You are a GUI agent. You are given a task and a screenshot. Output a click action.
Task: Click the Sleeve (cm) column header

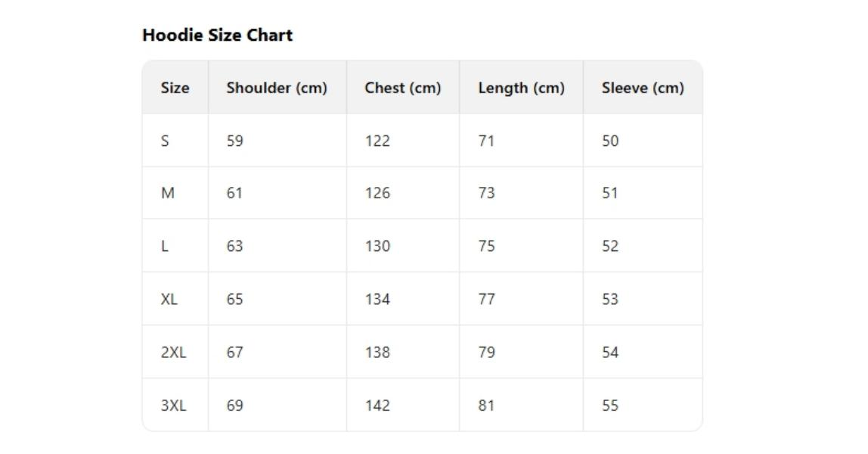643,88
